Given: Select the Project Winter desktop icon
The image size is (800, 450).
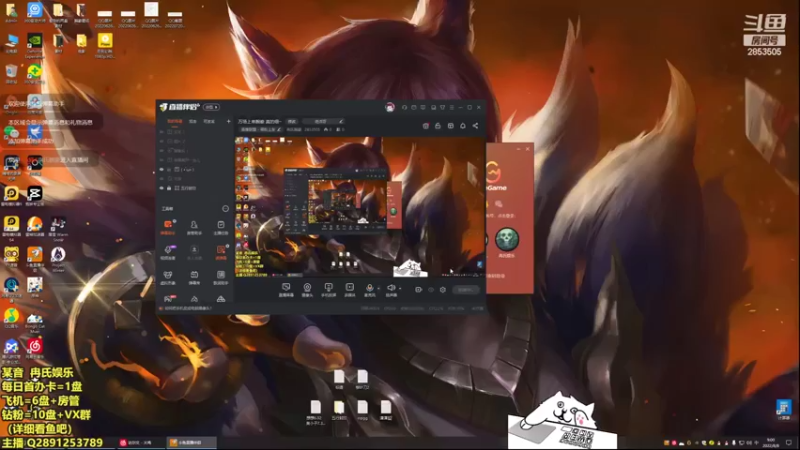Looking at the screenshot, I should [x=58, y=259].
